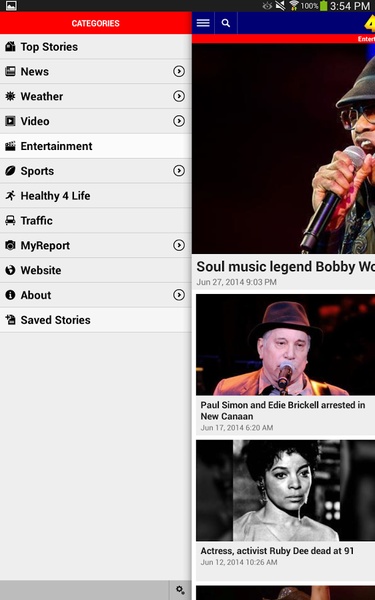Expand the News submenu arrow

click(179, 71)
